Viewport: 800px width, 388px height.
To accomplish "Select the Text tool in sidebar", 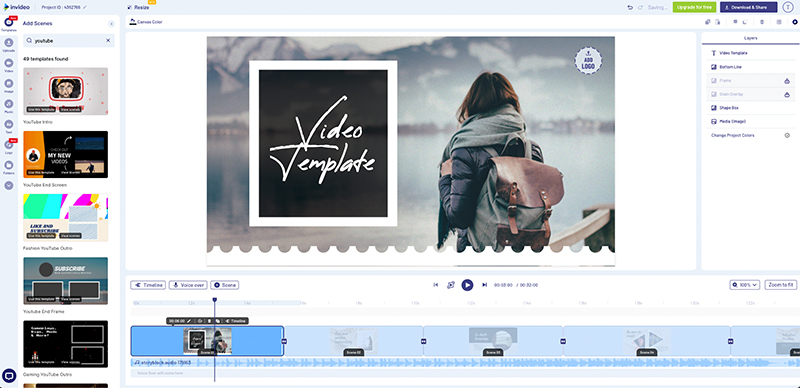I will pos(9,125).
